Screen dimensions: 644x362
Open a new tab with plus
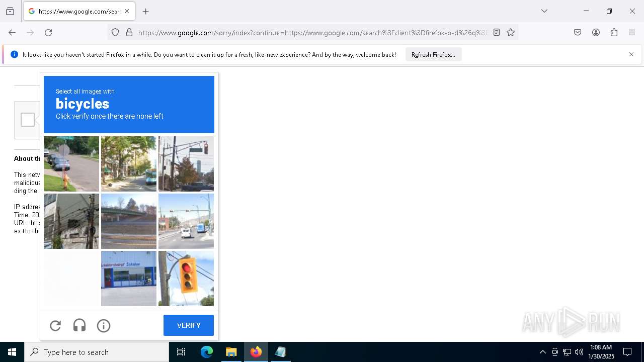[146, 11]
